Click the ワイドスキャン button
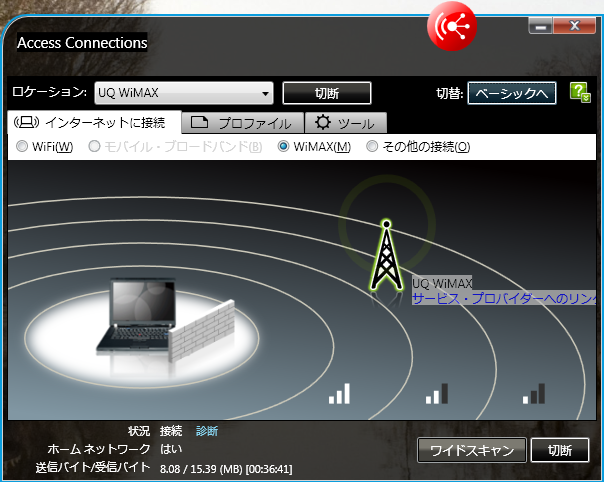 [x=472, y=450]
